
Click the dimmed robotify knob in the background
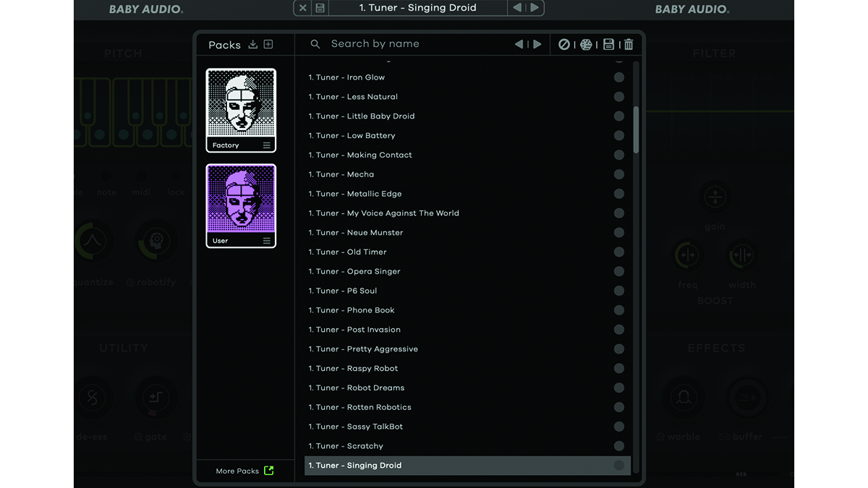click(157, 242)
